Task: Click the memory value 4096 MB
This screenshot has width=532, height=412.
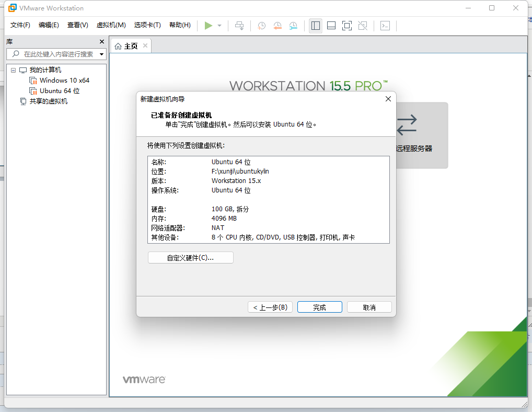Action: (x=224, y=219)
